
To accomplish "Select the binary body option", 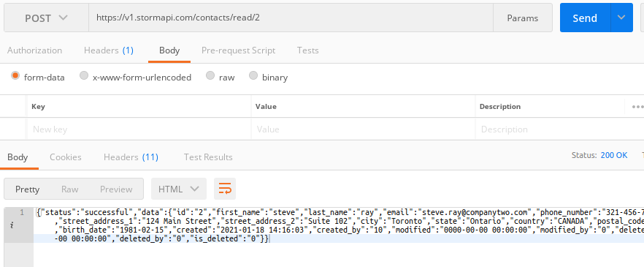I will tap(253, 75).
